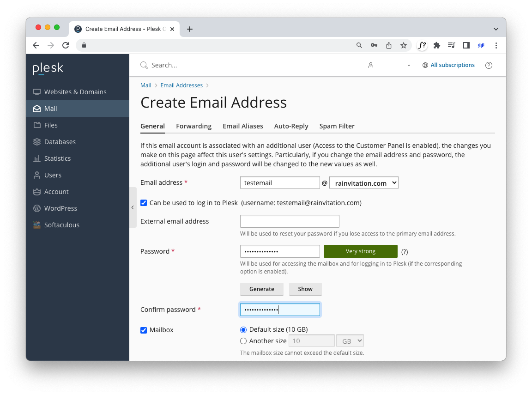Click the 'Very strong' password strength bar

(x=360, y=251)
